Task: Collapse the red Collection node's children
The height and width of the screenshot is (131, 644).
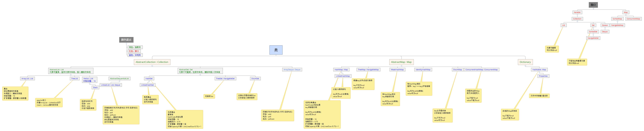Action: click(x=577, y=22)
